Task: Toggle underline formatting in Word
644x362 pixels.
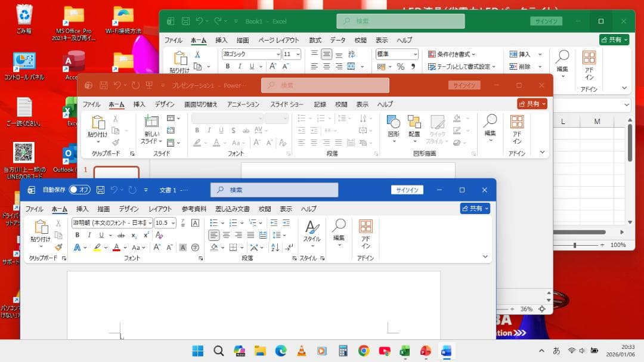Action: (101, 235)
